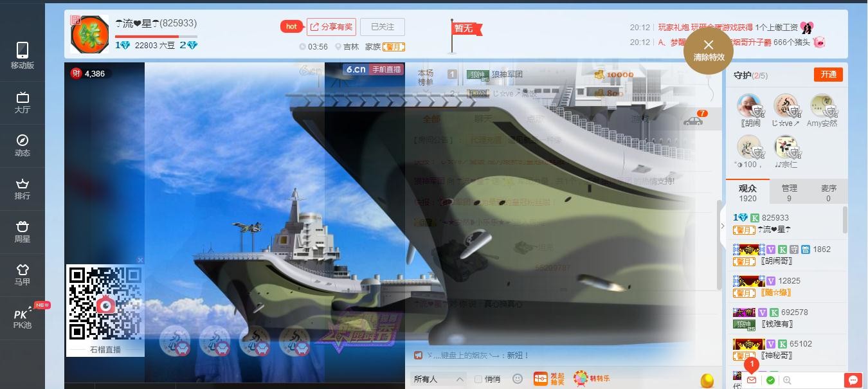
Task: Click the 发起抽奖 lottery icon
Action: click(549, 379)
